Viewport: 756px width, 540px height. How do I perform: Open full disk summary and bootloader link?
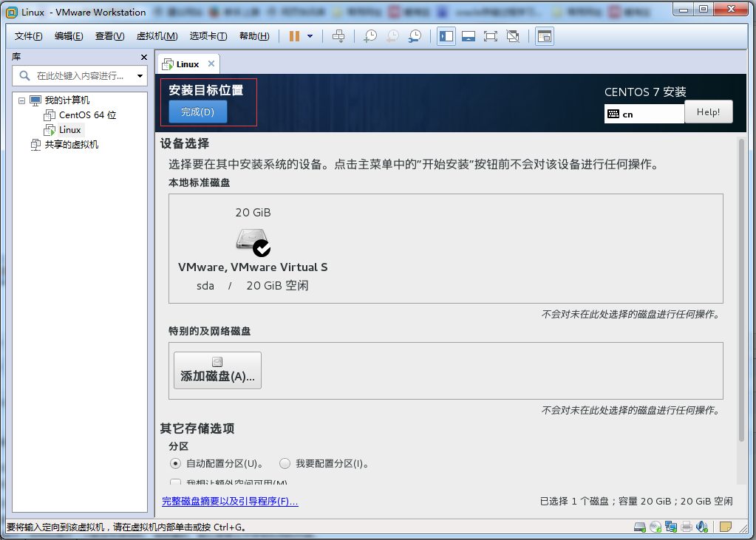click(230, 502)
